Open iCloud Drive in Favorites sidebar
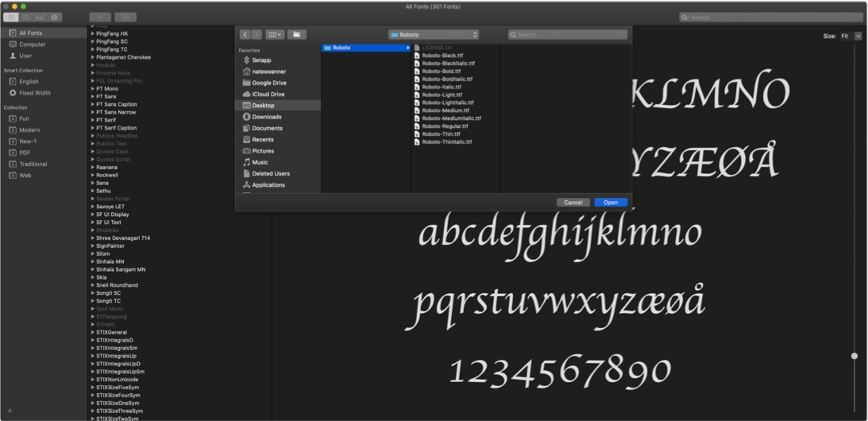Image resolution: width=868 pixels, height=421 pixels. (268, 95)
